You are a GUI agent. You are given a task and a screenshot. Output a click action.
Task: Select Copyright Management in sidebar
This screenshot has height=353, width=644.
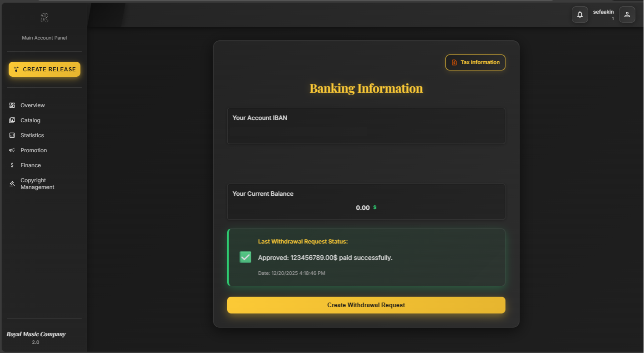(x=37, y=184)
